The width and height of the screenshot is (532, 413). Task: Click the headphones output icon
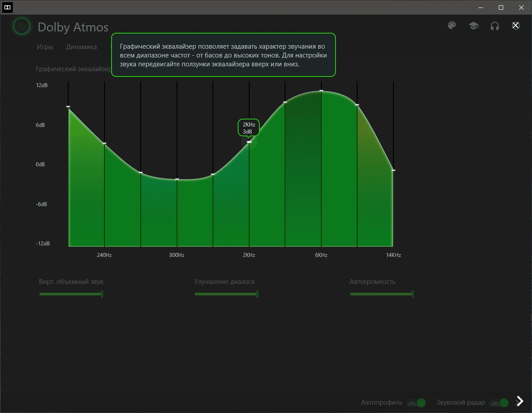pyautogui.click(x=495, y=26)
